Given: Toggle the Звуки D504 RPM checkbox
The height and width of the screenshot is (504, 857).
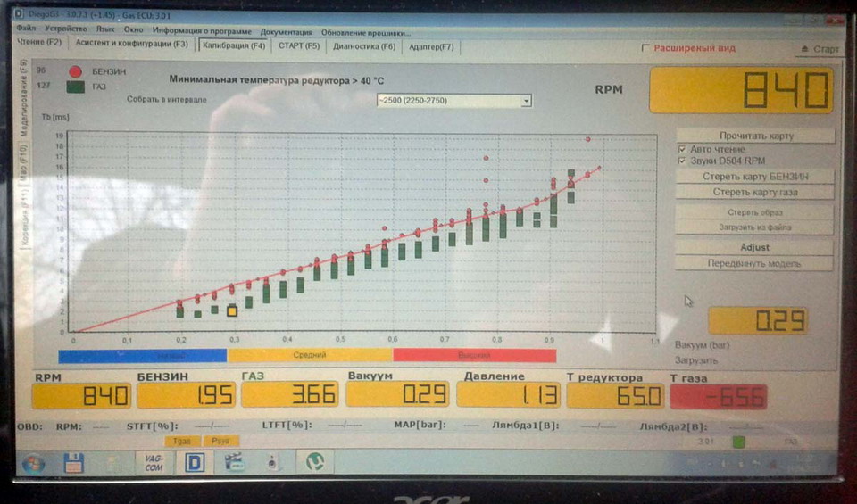Looking at the screenshot, I should point(682,161).
